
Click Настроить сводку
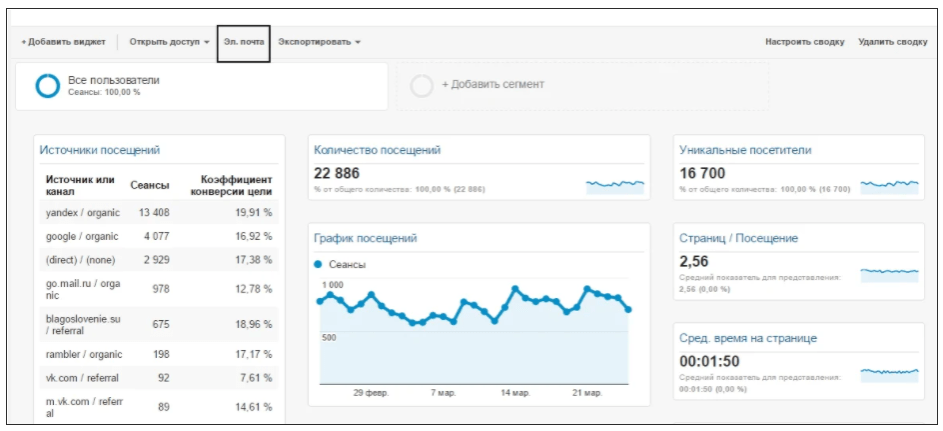tap(804, 42)
